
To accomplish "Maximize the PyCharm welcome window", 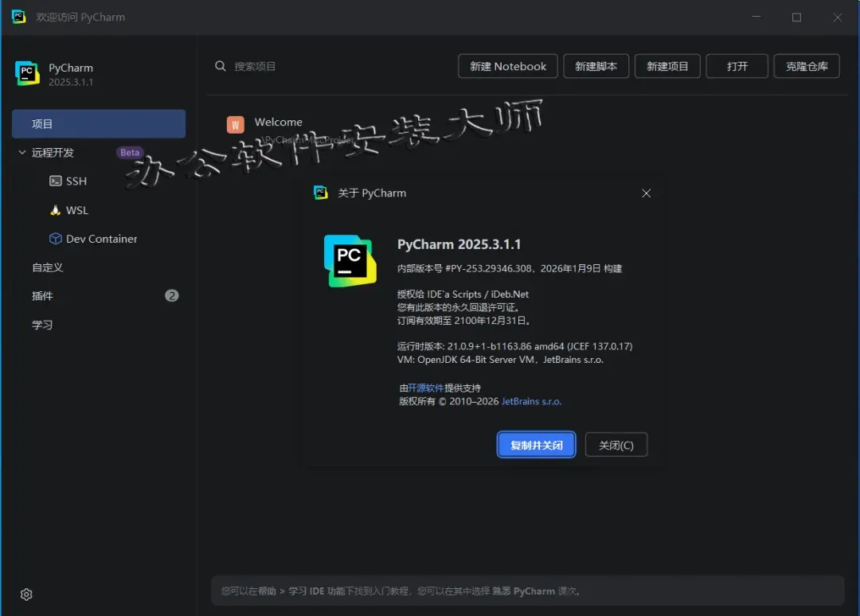I will tap(796, 17).
